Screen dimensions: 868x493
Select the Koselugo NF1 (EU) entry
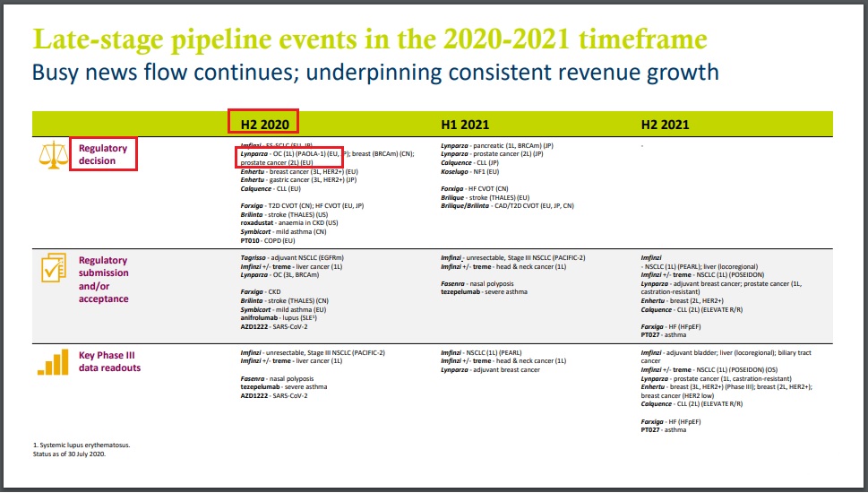(477, 170)
